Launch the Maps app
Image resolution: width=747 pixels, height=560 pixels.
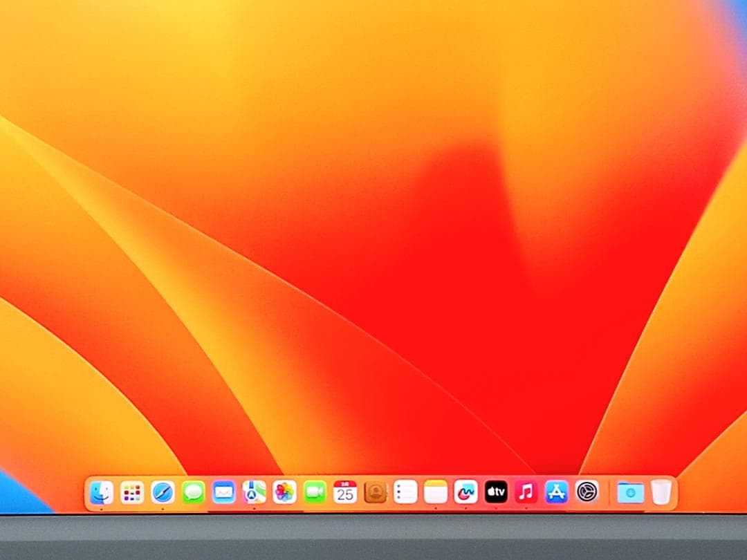pos(252,492)
